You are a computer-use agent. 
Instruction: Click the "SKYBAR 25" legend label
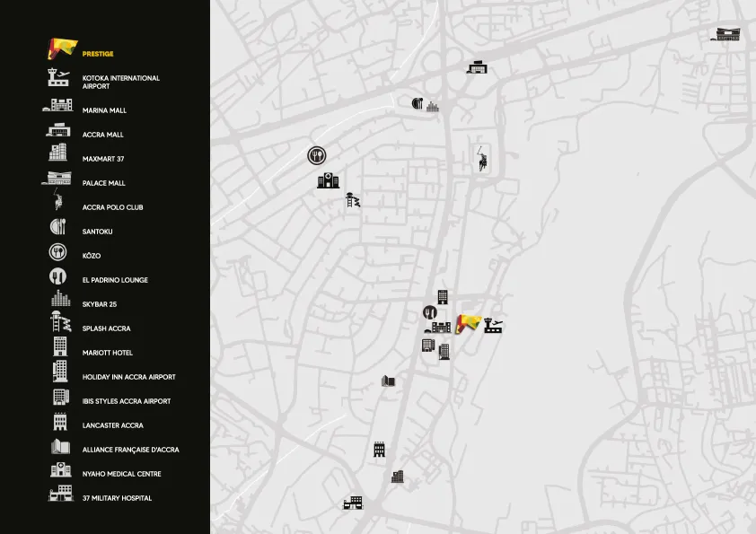click(x=100, y=304)
